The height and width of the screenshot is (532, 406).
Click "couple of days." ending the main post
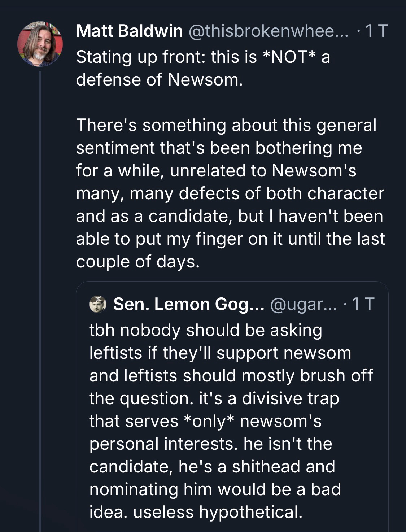[x=137, y=261]
